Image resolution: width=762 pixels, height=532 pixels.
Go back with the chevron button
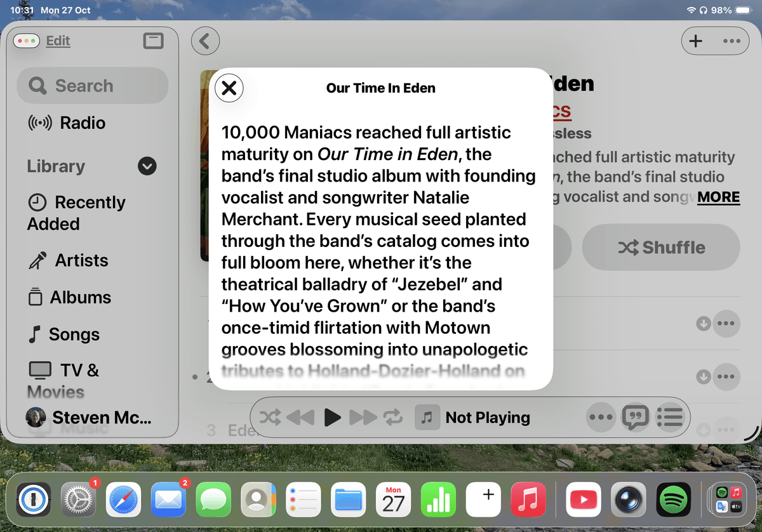pyautogui.click(x=205, y=41)
